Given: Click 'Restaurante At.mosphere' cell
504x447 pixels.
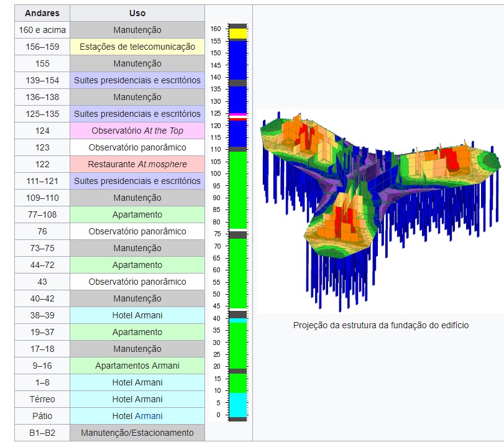Looking at the screenshot, I should tap(137, 164).
